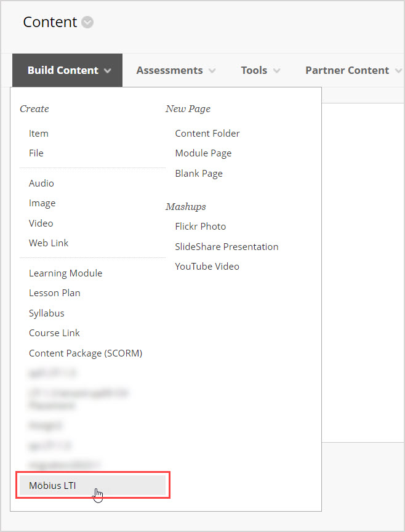Create a Learning Module

click(x=65, y=273)
